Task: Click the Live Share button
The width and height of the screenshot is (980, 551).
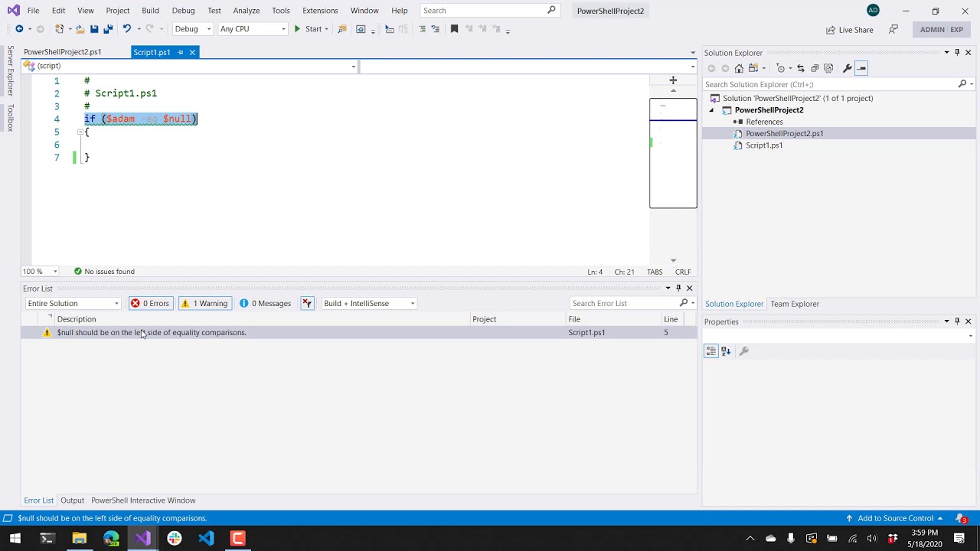Action: pos(850,30)
